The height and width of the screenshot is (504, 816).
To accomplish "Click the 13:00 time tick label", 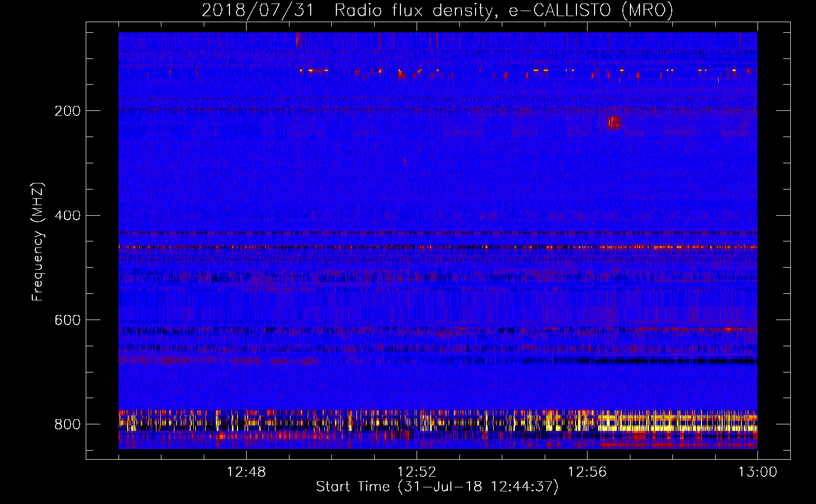I will click(x=757, y=472).
